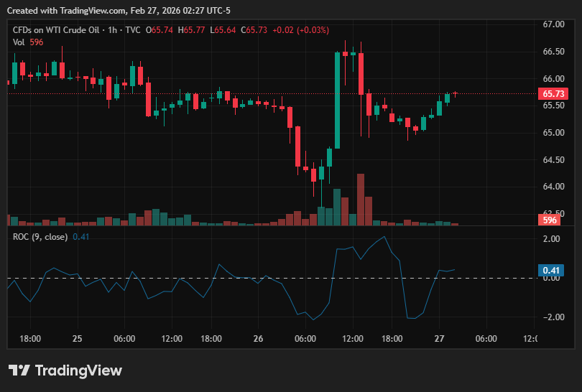
Task: Click the 67.00 price axis label
Action: [553, 24]
